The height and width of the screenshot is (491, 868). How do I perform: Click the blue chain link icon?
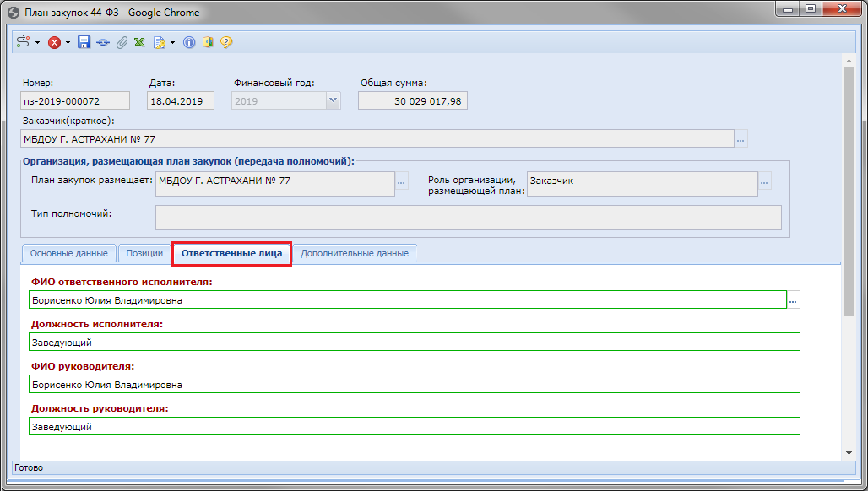103,42
